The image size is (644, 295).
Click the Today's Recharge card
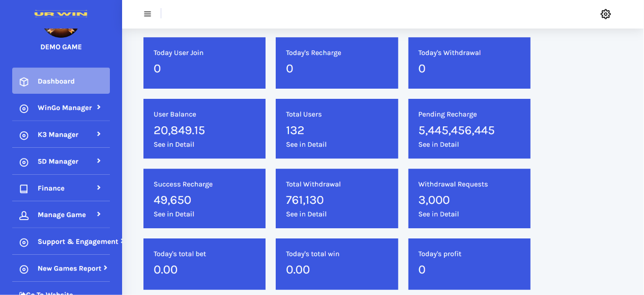[337, 63]
